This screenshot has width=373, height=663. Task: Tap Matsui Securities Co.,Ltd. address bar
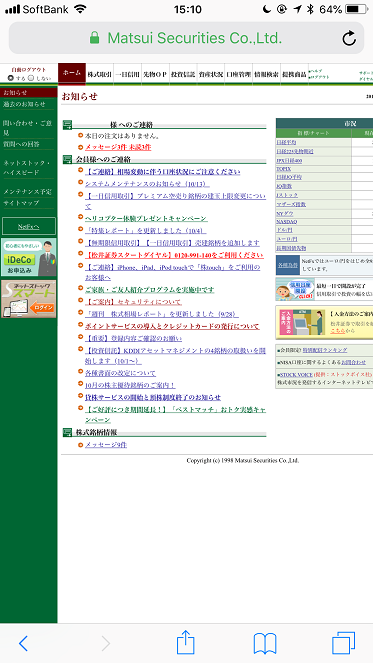pos(186,38)
